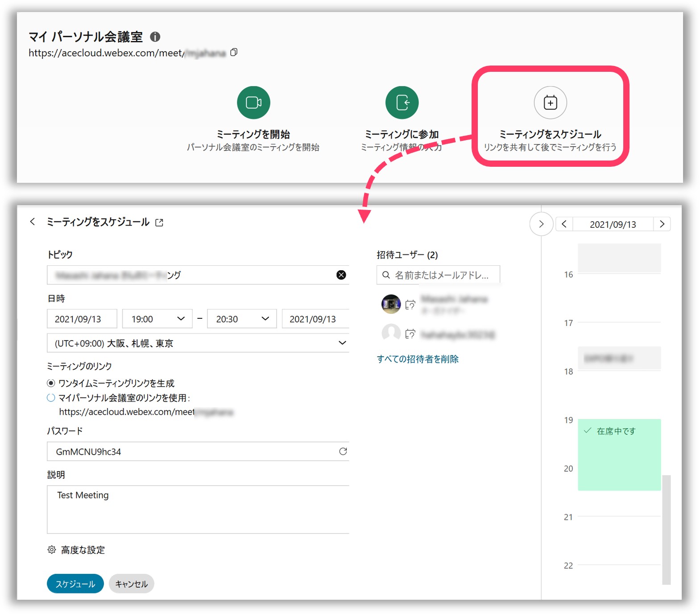
Task: Start meeting with the green video icon
Action: [253, 103]
